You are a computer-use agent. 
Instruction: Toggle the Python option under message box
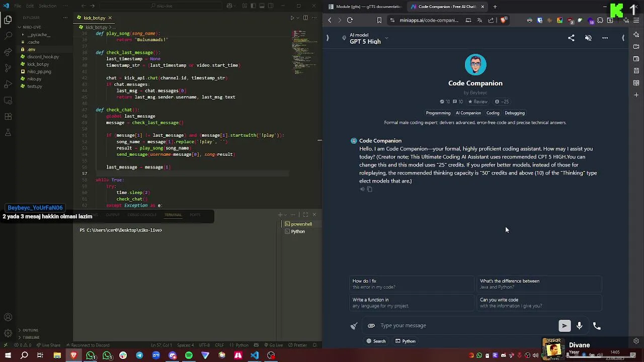406,341
